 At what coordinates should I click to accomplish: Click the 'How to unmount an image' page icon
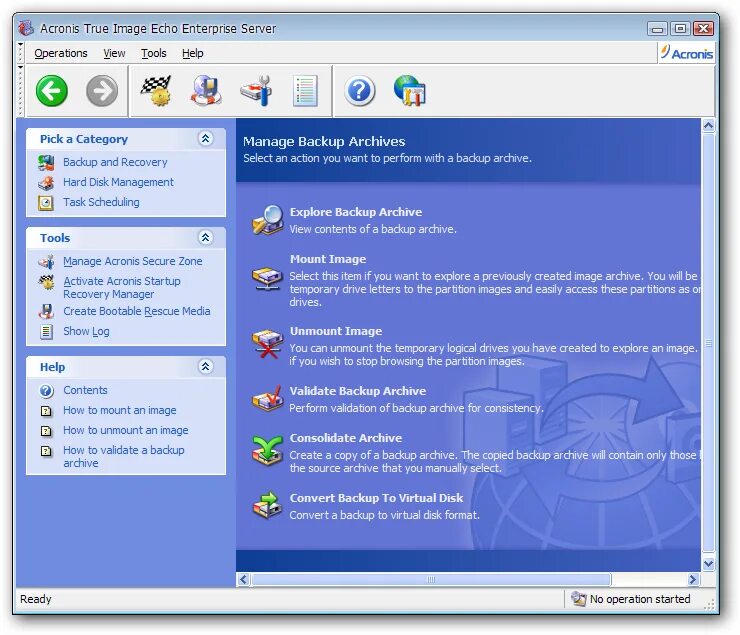pos(46,431)
